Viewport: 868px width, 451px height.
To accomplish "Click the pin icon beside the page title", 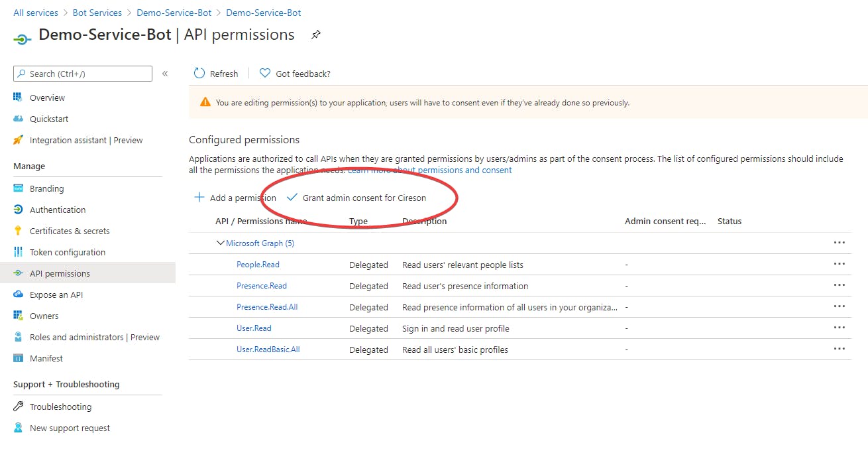I will click(316, 35).
